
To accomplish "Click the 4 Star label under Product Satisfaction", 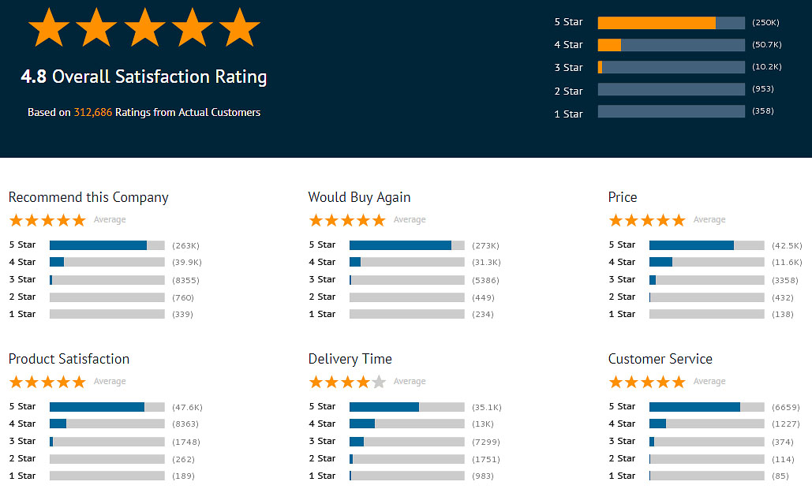I will pos(22,424).
